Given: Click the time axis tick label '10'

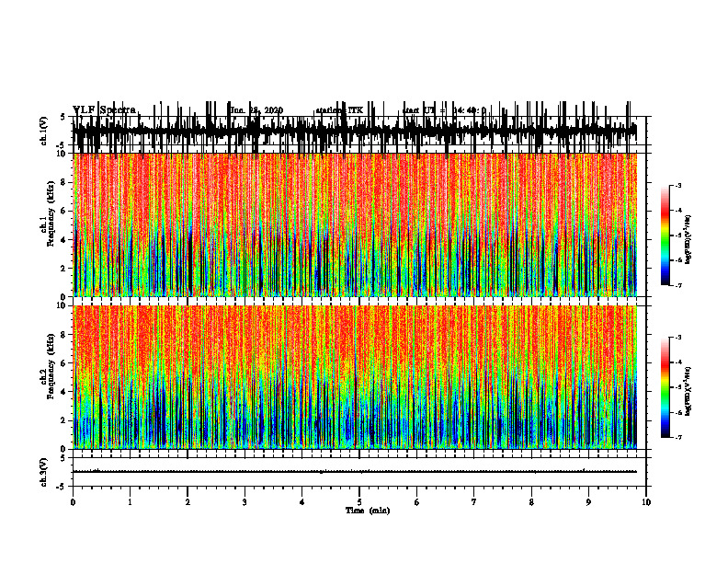Looking at the screenshot, I should coord(646,502).
